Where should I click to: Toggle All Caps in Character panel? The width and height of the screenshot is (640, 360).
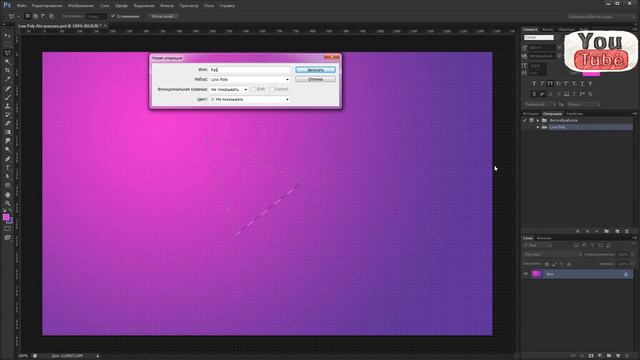point(550,84)
